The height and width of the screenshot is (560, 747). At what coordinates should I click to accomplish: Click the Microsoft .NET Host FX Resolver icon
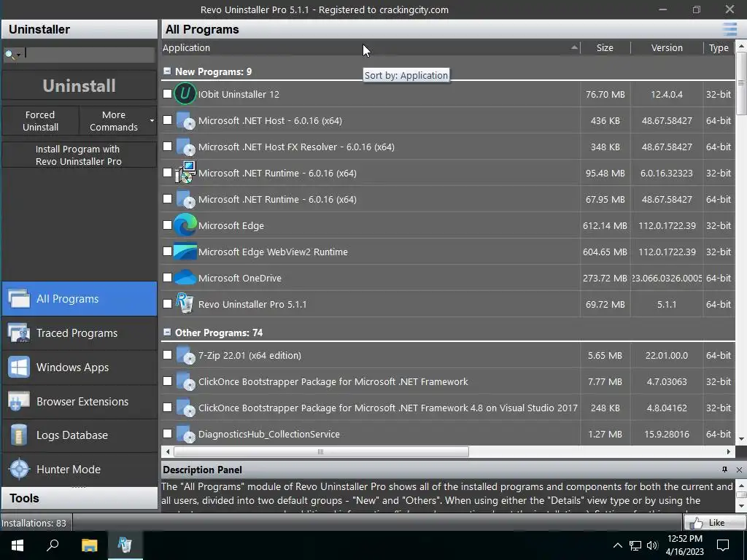[x=185, y=147]
